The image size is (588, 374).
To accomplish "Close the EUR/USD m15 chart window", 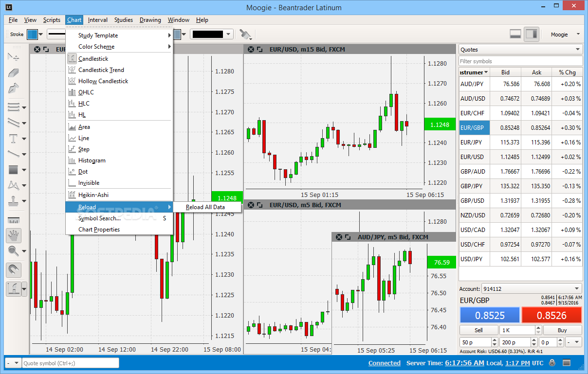I will click(x=251, y=49).
